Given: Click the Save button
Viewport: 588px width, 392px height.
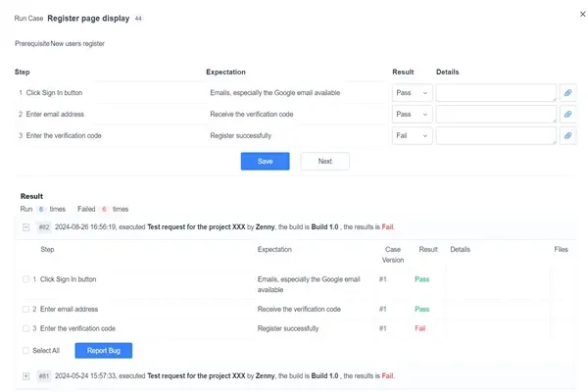Looking at the screenshot, I should [265, 161].
